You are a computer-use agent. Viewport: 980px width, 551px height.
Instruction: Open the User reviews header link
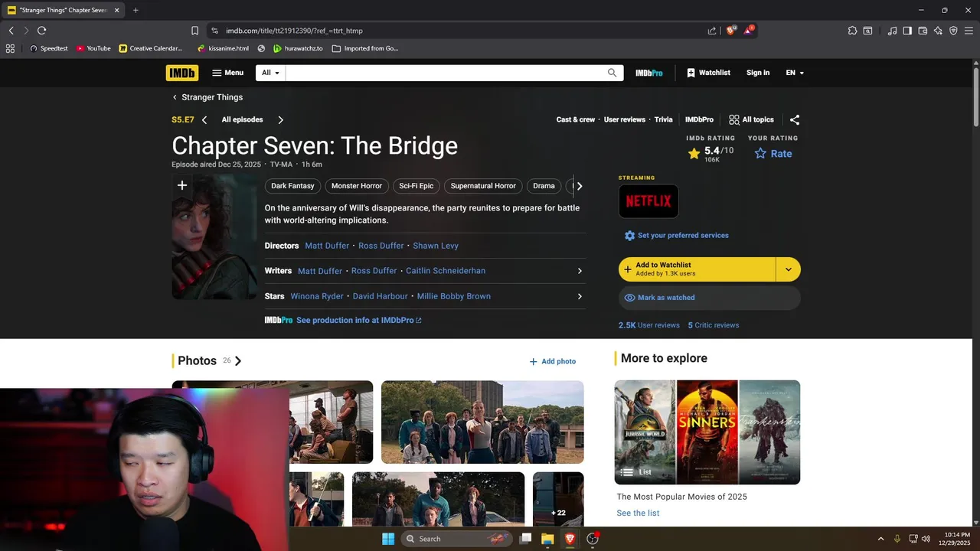(x=625, y=119)
